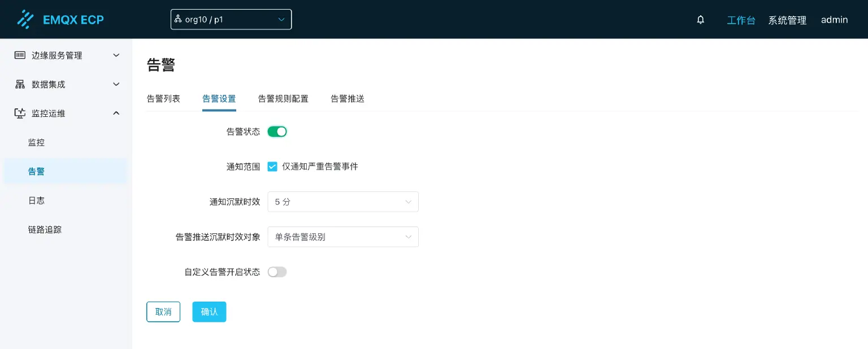This screenshot has height=349, width=868.
Task: Turn off the 告警状态 switch
Action: (277, 132)
